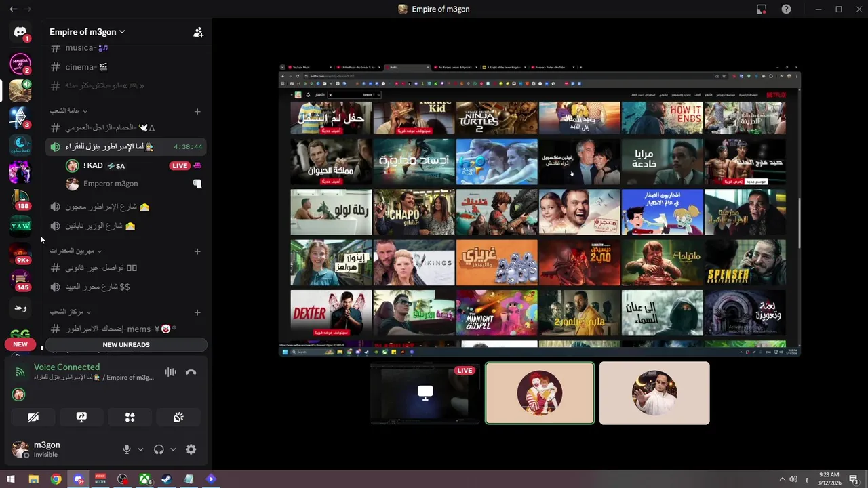Open the server icon with 9K+ badge
Image resolution: width=868 pixels, height=488 pixels.
click(20, 253)
